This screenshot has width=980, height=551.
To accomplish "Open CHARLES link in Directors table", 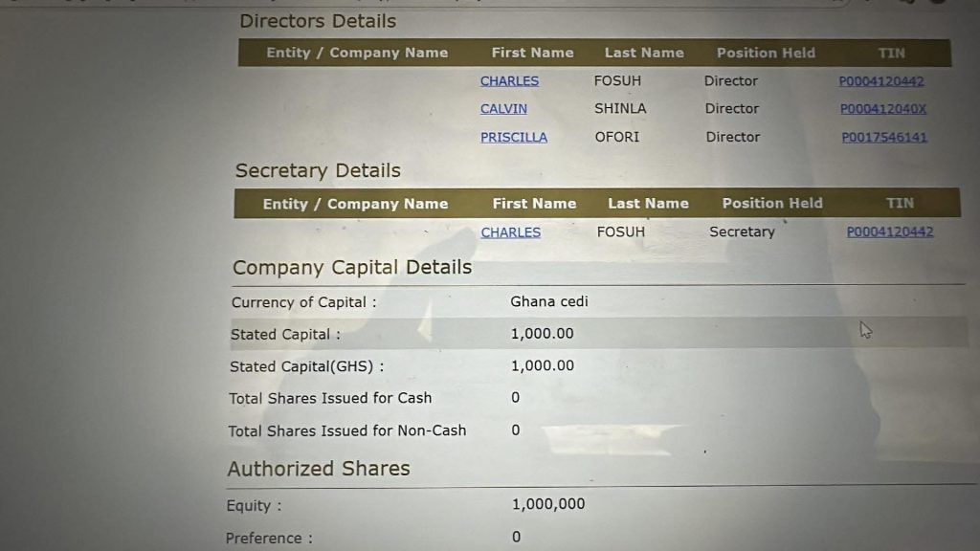I will pos(509,81).
